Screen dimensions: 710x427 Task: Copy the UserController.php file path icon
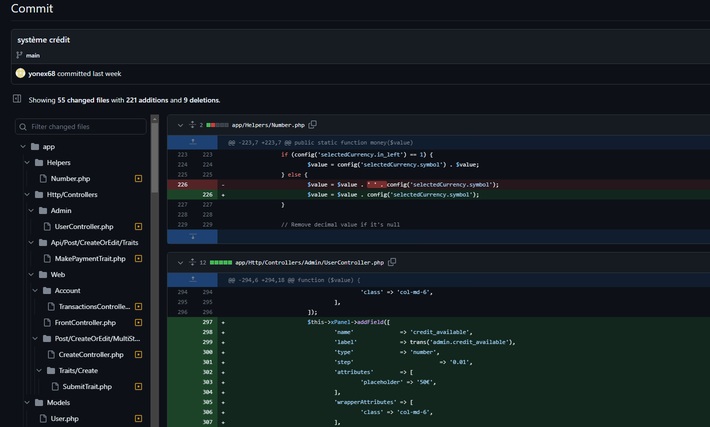click(x=392, y=262)
